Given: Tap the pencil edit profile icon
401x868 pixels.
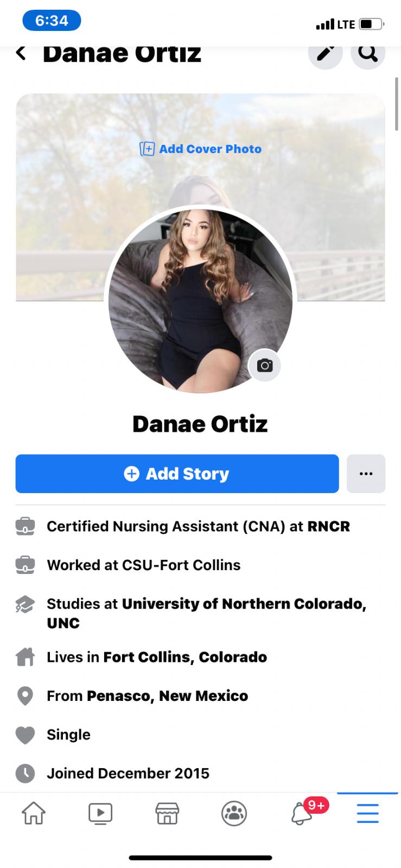Looking at the screenshot, I should click(325, 53).
